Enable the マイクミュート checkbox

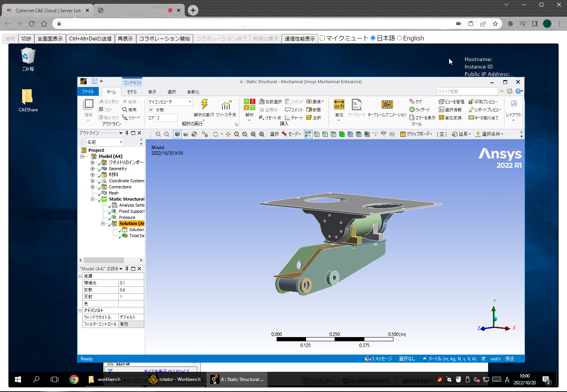322,38
